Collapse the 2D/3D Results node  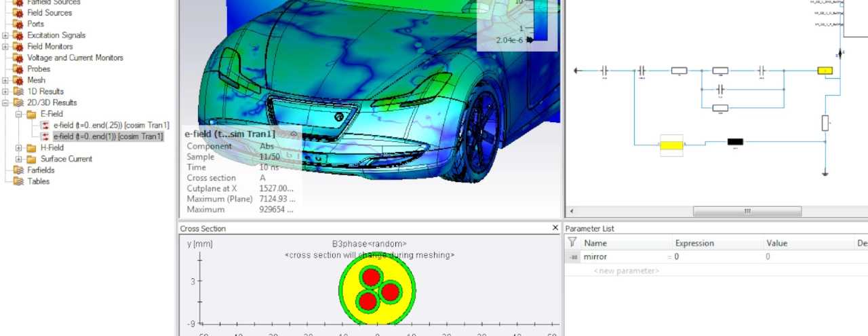click(5, 102)
